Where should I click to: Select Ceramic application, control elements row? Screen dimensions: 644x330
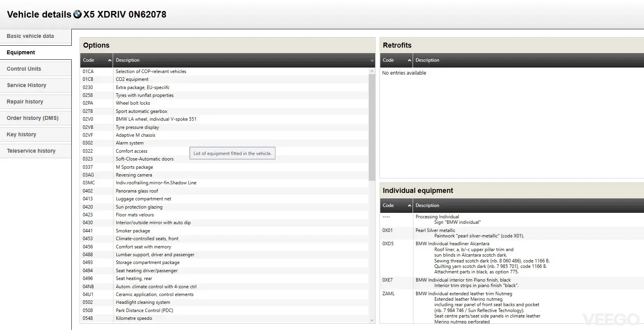[x=224, y=294]
